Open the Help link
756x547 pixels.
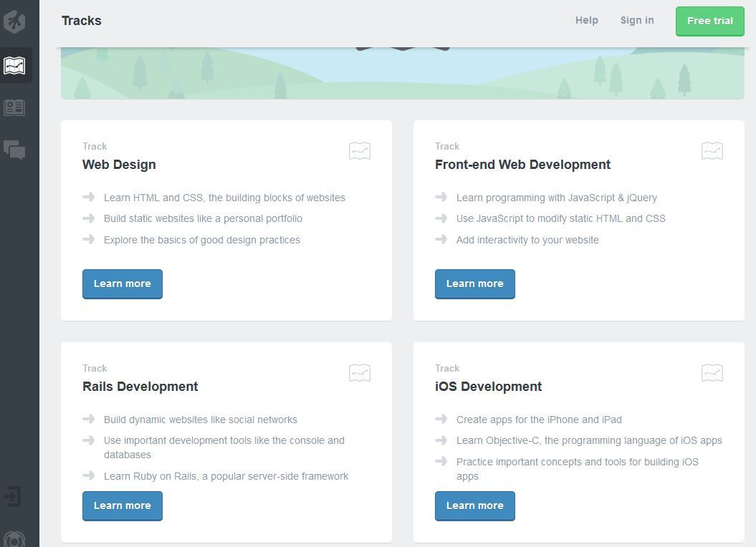coord(587,20)
